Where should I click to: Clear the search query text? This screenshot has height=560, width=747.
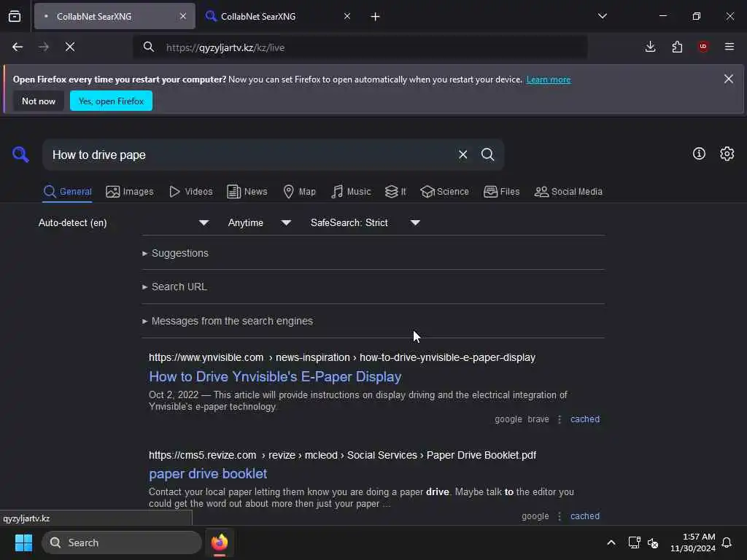[462, 155]
